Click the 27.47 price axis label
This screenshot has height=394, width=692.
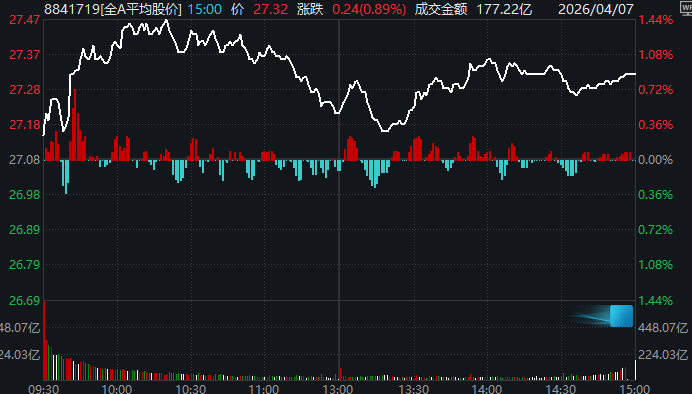click(25, 20)
